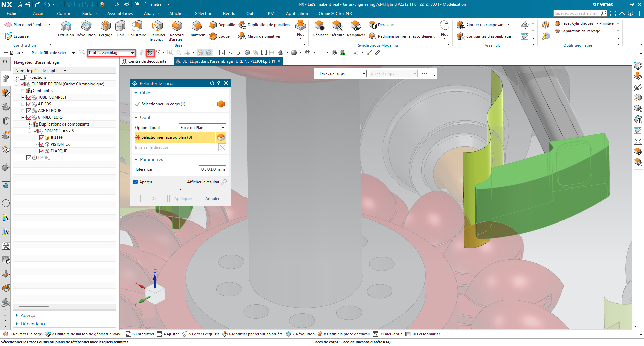Toggle the FLASQUE checkbox
The height and width of the screenshot is (346, 644).
42,151
